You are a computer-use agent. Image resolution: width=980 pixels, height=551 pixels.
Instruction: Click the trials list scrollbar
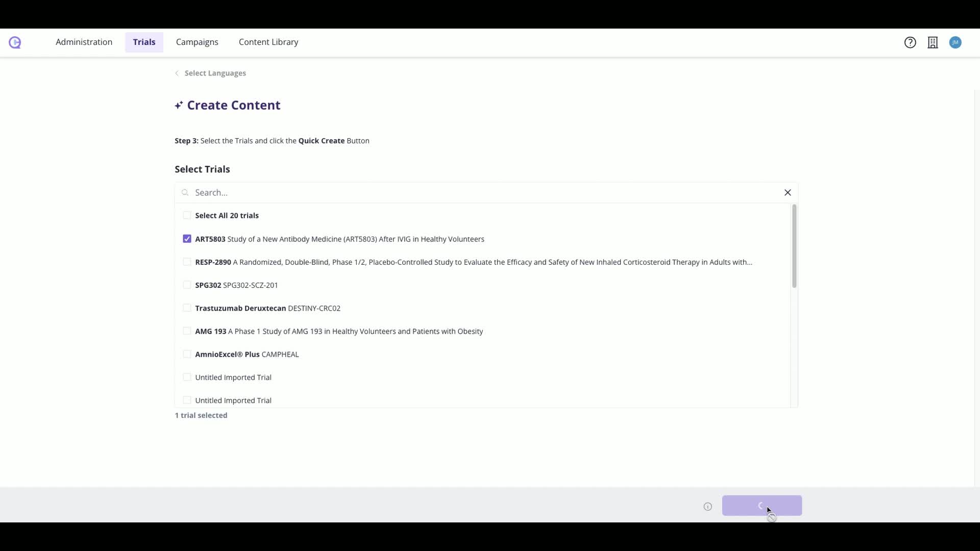pos(794,246)
